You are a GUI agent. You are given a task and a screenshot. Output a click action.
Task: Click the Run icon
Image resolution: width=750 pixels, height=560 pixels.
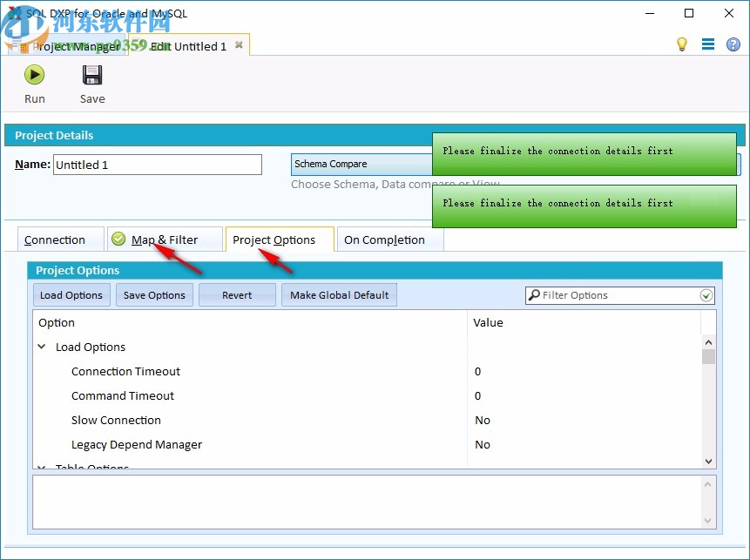[35, 75]
